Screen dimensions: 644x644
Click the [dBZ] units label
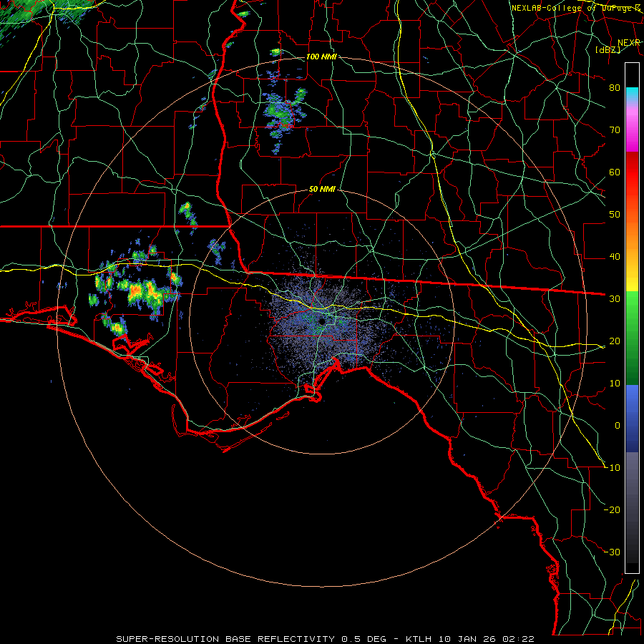coord(608,49)
